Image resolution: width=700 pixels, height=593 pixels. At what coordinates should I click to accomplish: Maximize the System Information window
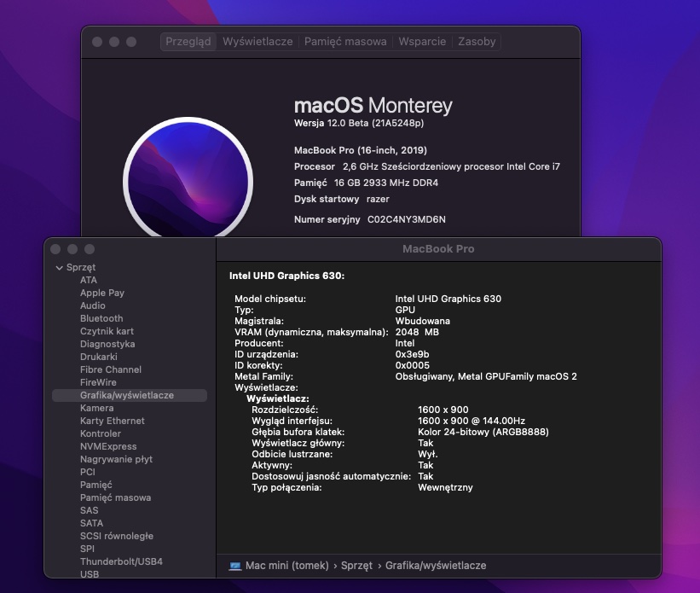pos(90,249)
